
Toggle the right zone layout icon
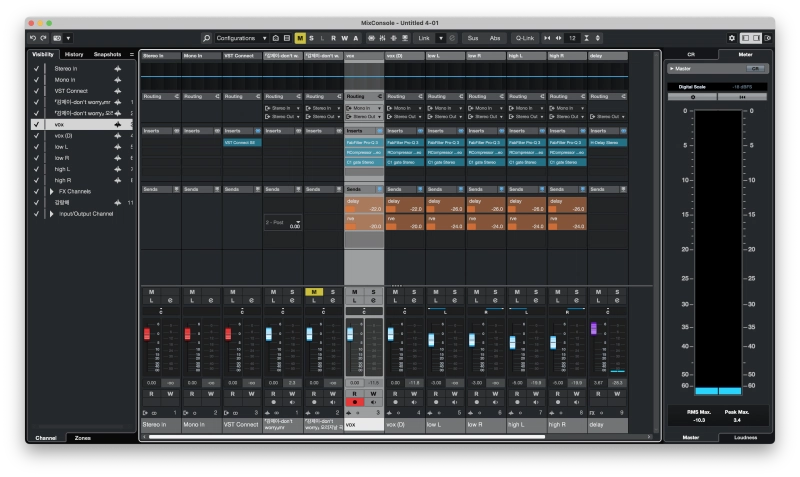tap(757, 38)
